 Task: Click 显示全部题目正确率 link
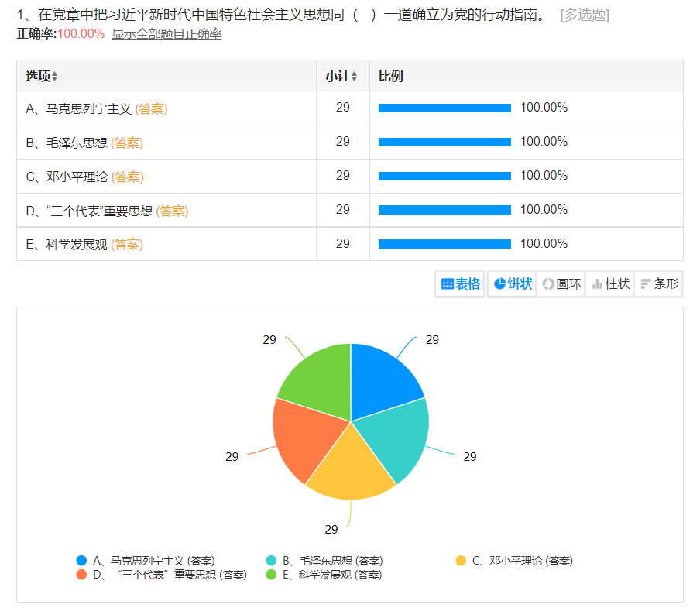click(x=166, y=34)
